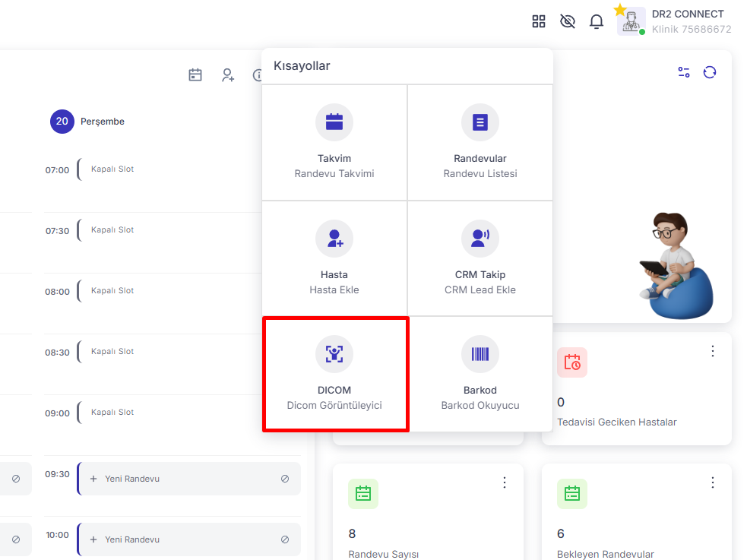Image resolution: width=747 pixels, height=560 pixels.
Task: Click the Kısayollar panel heading
Action: 302,65
